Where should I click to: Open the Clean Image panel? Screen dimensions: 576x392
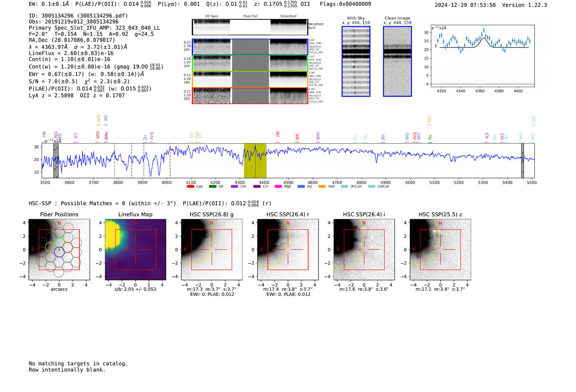(397, 61)
